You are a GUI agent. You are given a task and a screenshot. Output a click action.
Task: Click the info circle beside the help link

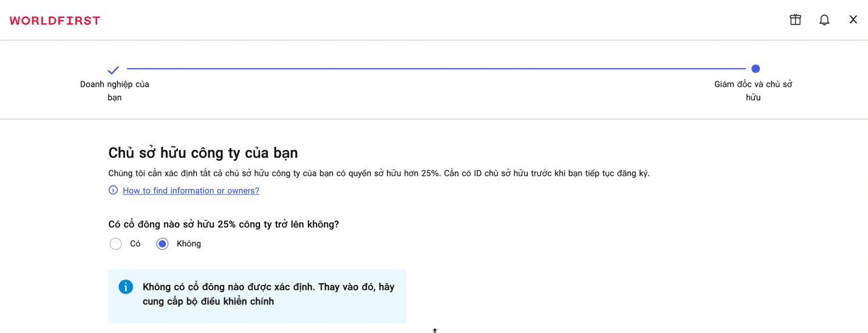[113, 190]
